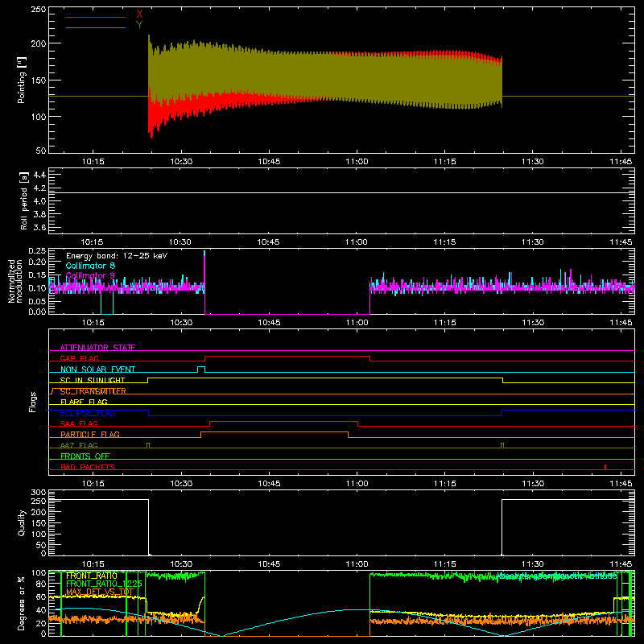Select the SAA_FLAG label
This screenshot has width=644, height=644.
click(x=79, y=423)
